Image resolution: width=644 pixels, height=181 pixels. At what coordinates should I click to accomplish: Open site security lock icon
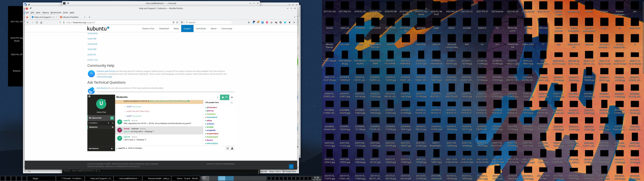pyautogui.click(x=64, y=23)
